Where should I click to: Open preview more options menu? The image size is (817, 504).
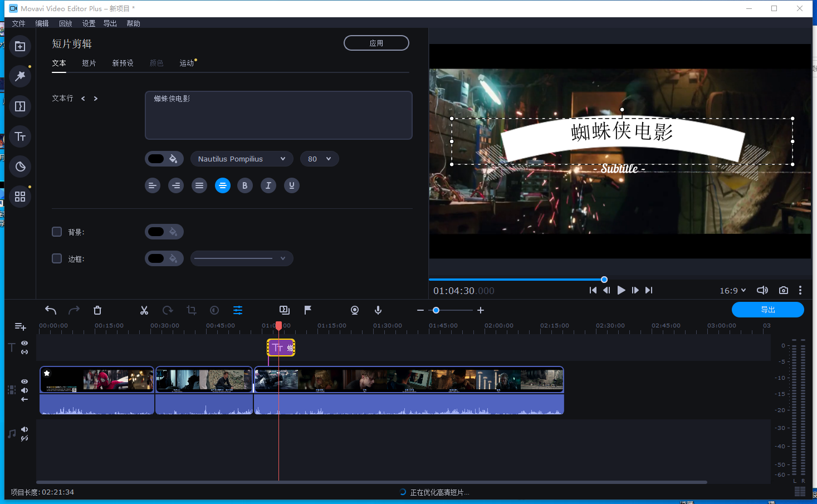point(800,290)
